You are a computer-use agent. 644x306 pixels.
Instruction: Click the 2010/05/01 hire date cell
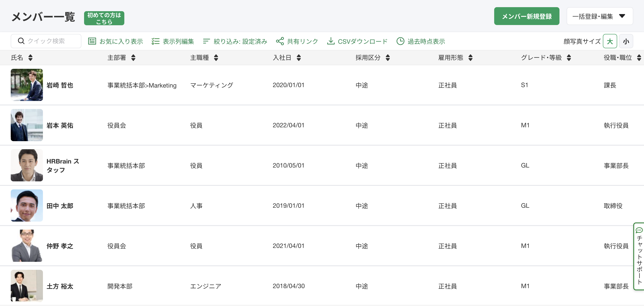coord(288,166)
